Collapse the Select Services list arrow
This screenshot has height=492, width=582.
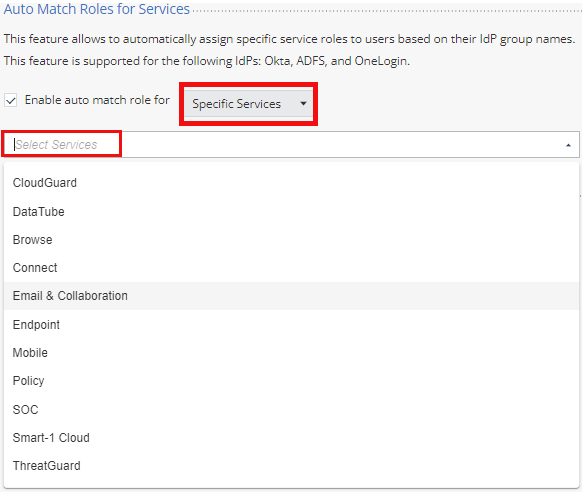[x=568, y=145]
